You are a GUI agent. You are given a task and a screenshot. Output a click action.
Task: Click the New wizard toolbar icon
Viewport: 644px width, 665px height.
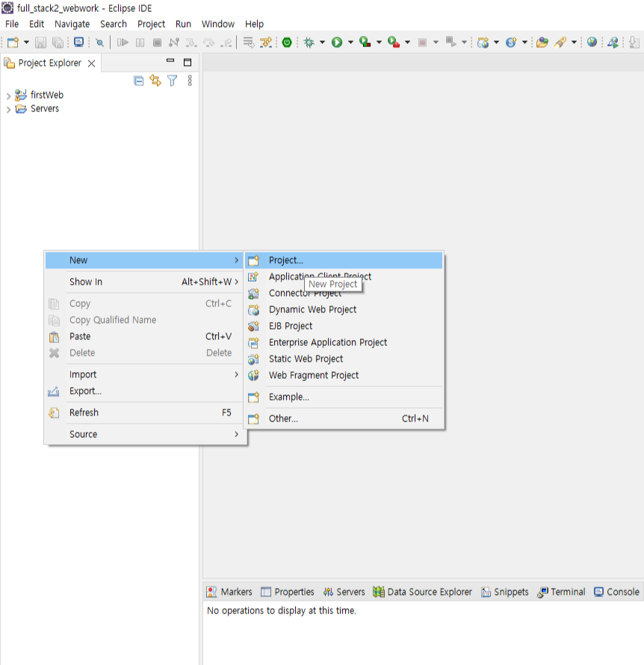pos(13,42)
